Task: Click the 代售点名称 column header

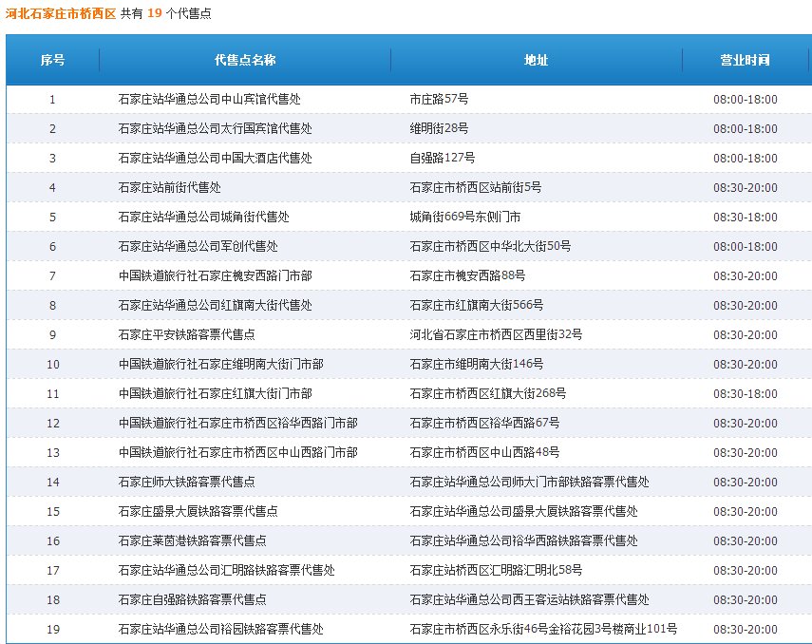Action: (247, 59)
